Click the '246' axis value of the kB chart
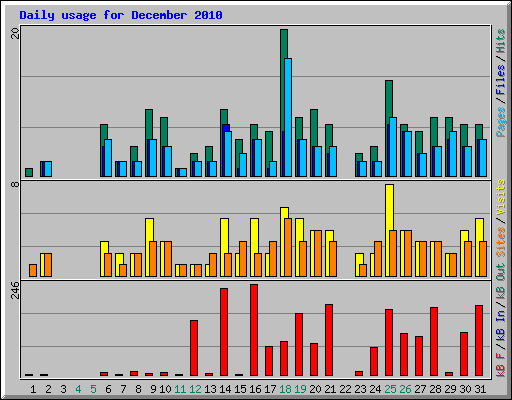Image resolution: width=512 pixels, height=400 pixels. point(15,290)
